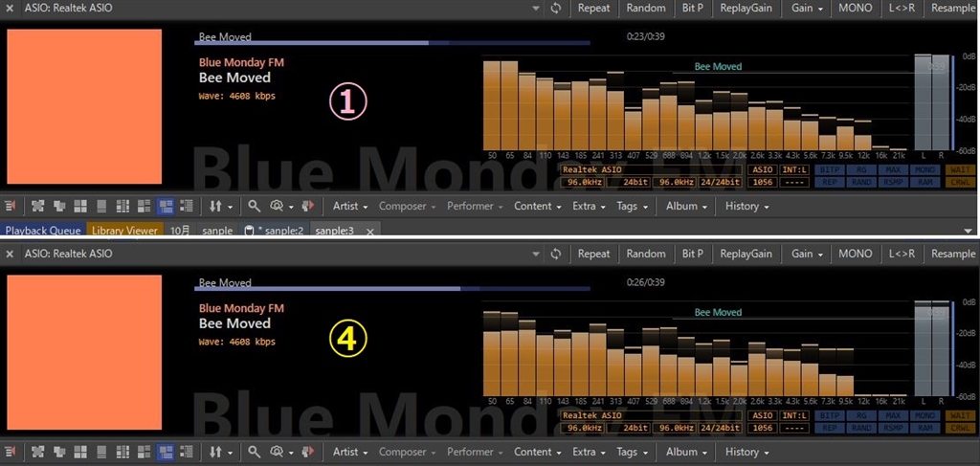The image size is (980, 466).
Task: Click the magnifier search icon in the 0:23 player
Action: click(x=254, y=206)
